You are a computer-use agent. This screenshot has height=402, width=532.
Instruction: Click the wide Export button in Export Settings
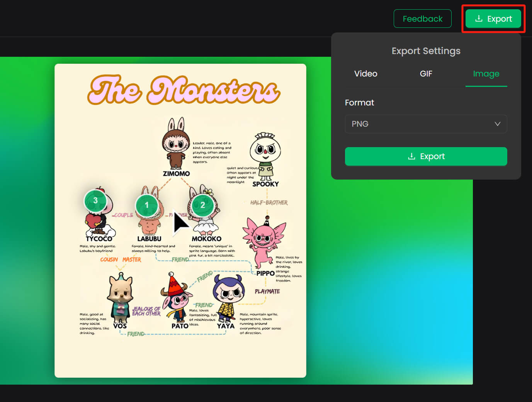(426, 156)
